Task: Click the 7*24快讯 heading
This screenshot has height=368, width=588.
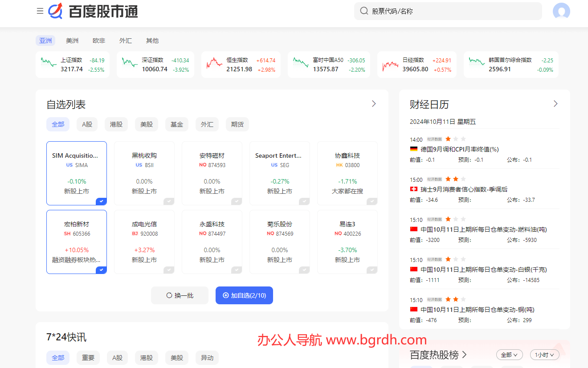Action: pos(66,337)
